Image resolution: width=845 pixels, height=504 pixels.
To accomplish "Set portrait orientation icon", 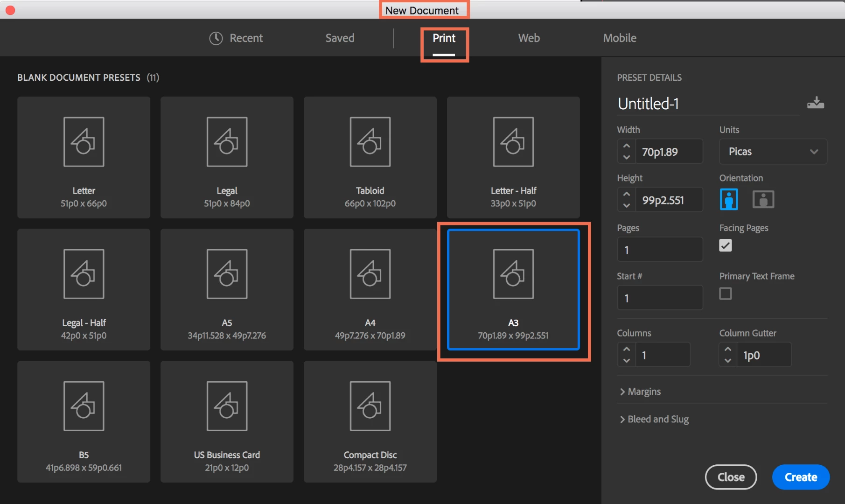I will tap(729, 199).
